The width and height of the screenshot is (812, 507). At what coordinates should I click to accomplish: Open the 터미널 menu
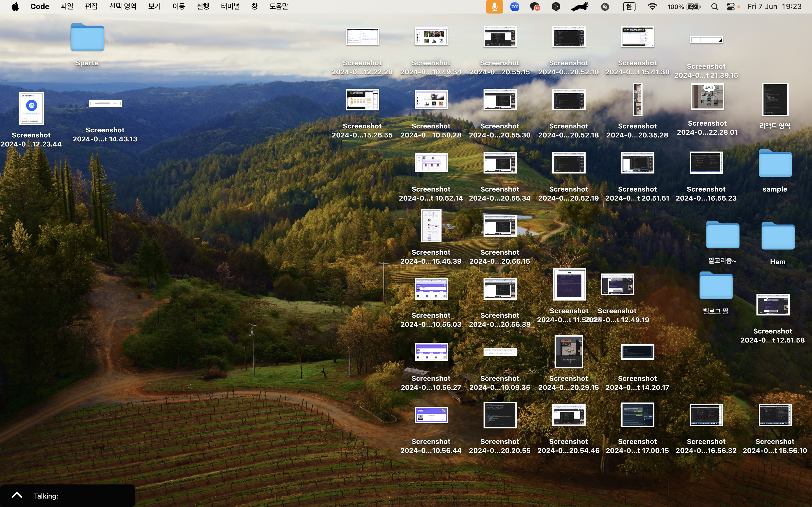tap(230, 7)
